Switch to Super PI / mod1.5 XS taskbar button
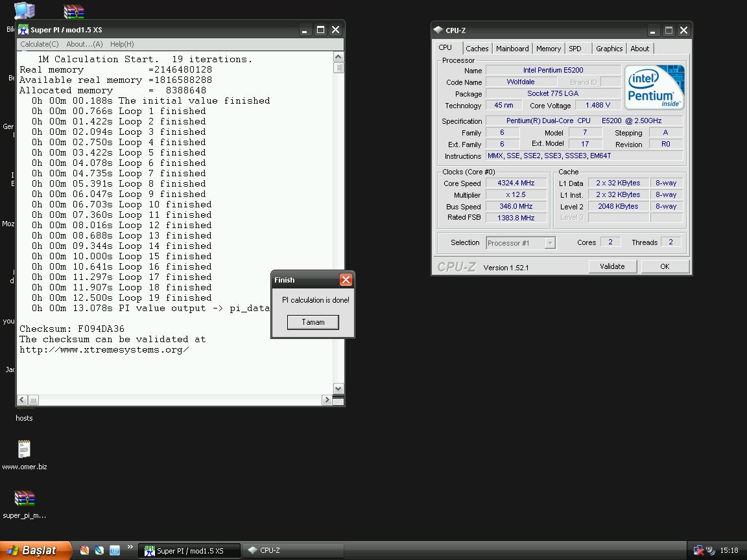747x560 pixels. click(189, 551)
